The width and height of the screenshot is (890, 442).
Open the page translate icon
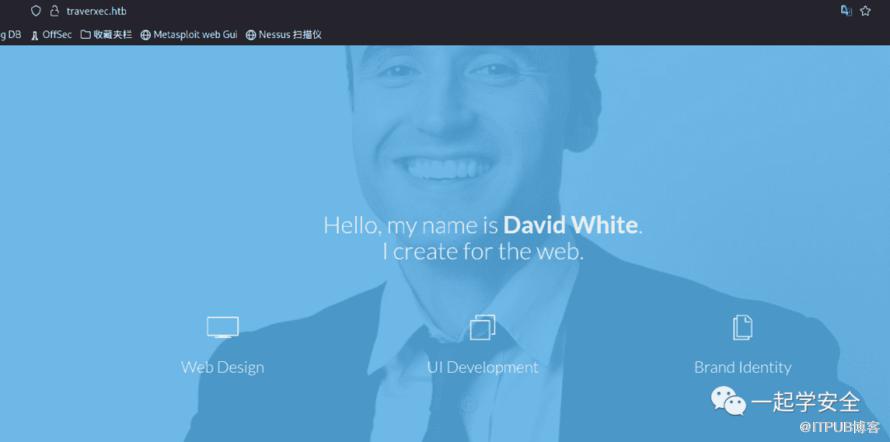coord(846,11)
